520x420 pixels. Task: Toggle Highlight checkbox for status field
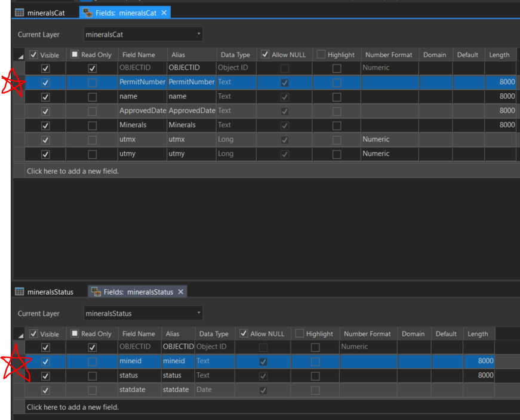(x=315, y=376)
